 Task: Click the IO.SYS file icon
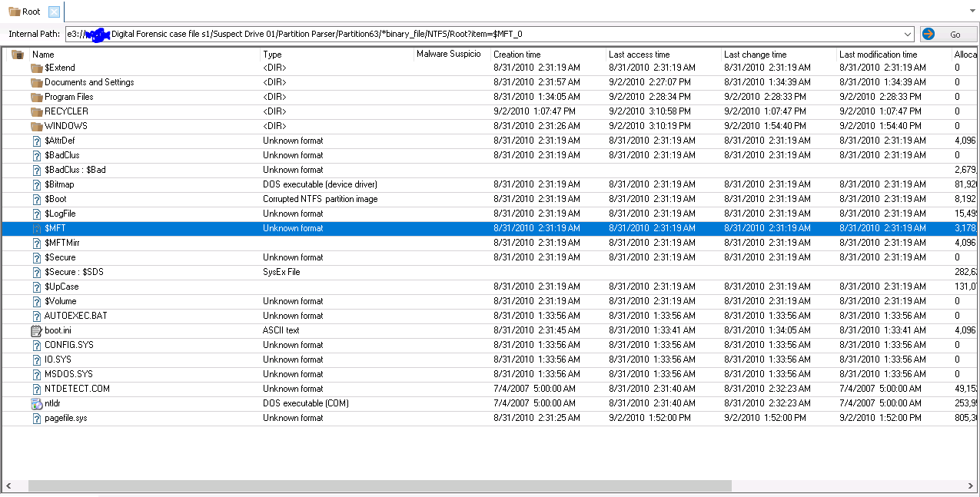pos(36,359)
